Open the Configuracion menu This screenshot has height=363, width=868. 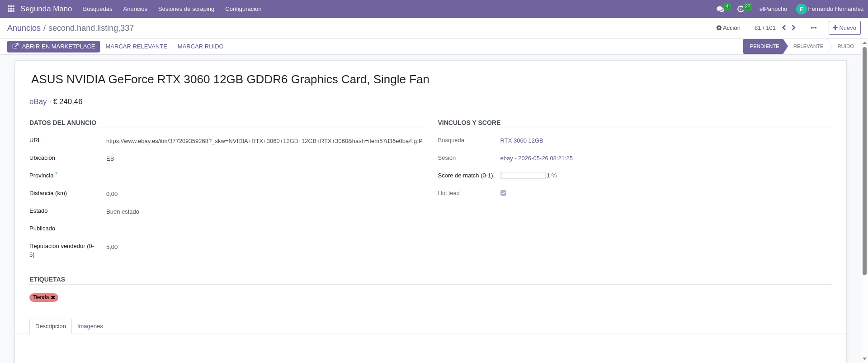click(243, 9)
